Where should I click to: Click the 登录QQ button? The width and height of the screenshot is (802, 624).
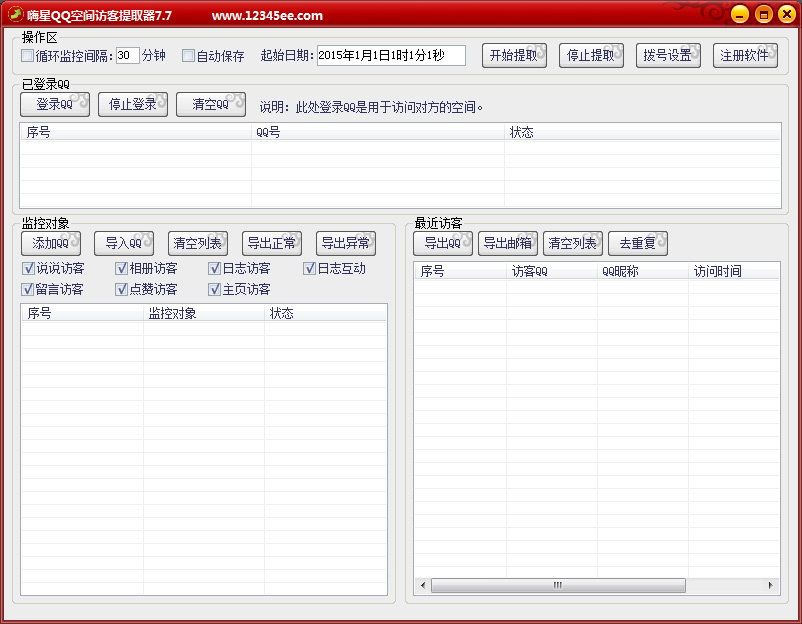coord(55,104)
